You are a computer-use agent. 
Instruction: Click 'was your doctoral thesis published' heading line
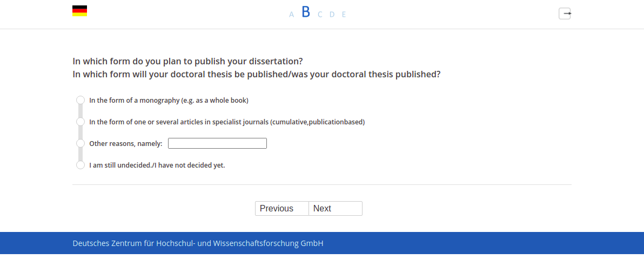click(x=256, y=75)
